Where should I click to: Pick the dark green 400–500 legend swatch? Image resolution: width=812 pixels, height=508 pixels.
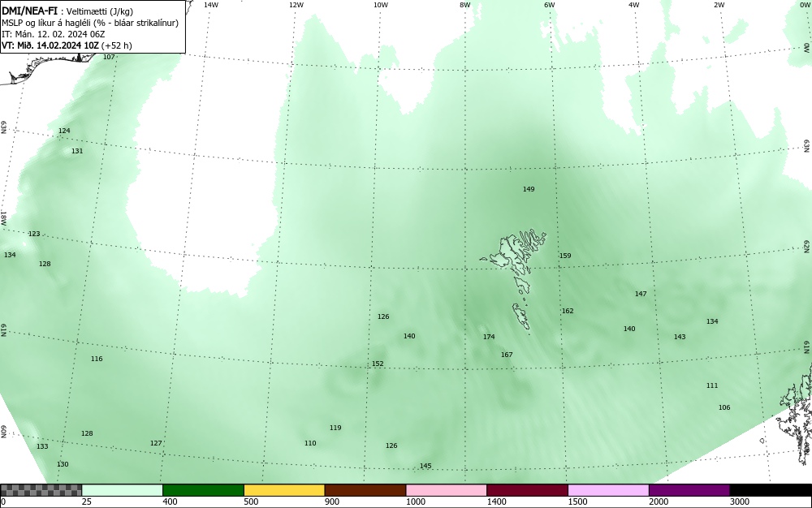203,490
